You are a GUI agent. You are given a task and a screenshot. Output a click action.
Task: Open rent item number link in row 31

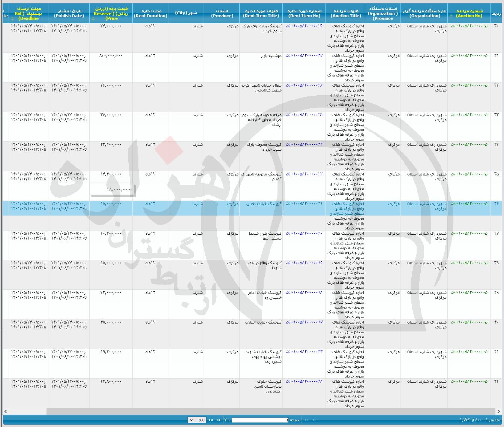304,55
